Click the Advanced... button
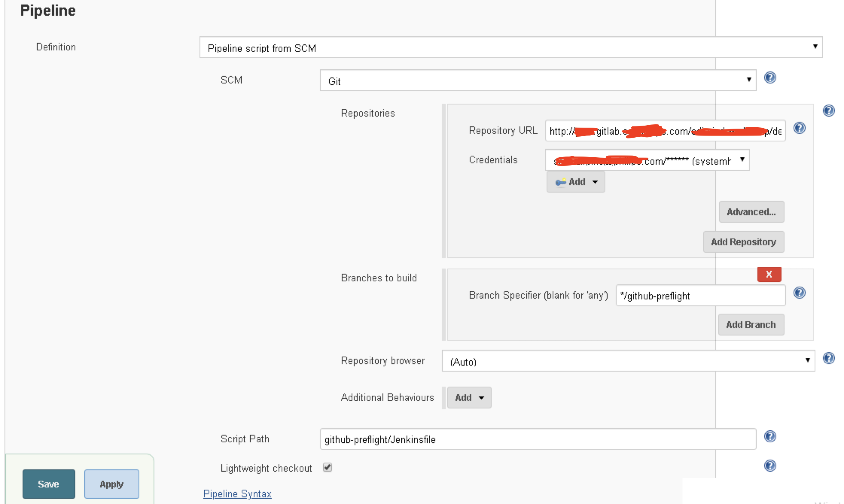844x504 pixels. pyautogui.click(x=751, y=212)
